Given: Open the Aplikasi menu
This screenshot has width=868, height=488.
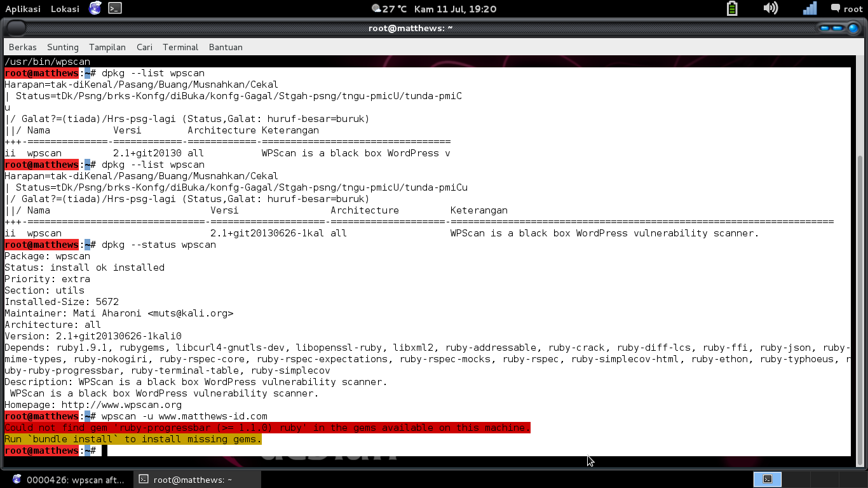Looking at the screenshot, I should (x=23, y=9).
